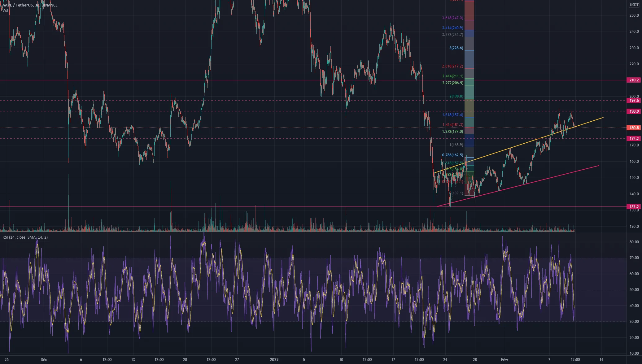Click the 27 date on time axis
Image resolution: width=642 pixels, height=364 pixels.
coord(237,360)
